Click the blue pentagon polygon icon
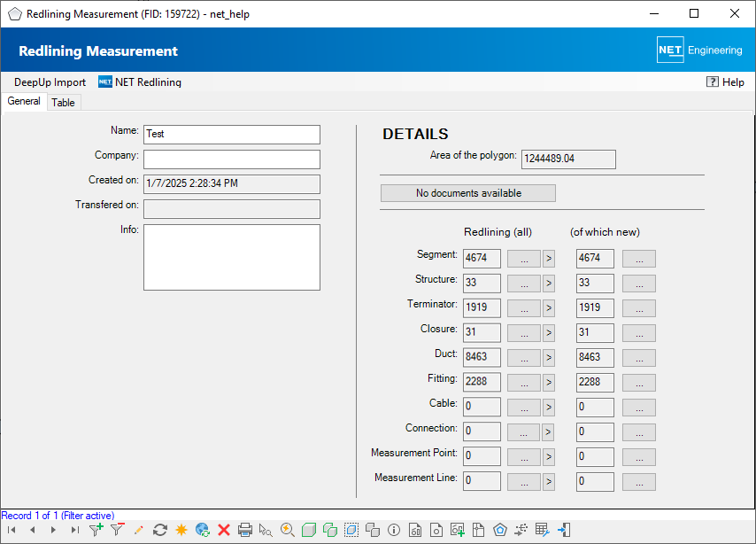756x544 pixels. [x=500, y=530]
